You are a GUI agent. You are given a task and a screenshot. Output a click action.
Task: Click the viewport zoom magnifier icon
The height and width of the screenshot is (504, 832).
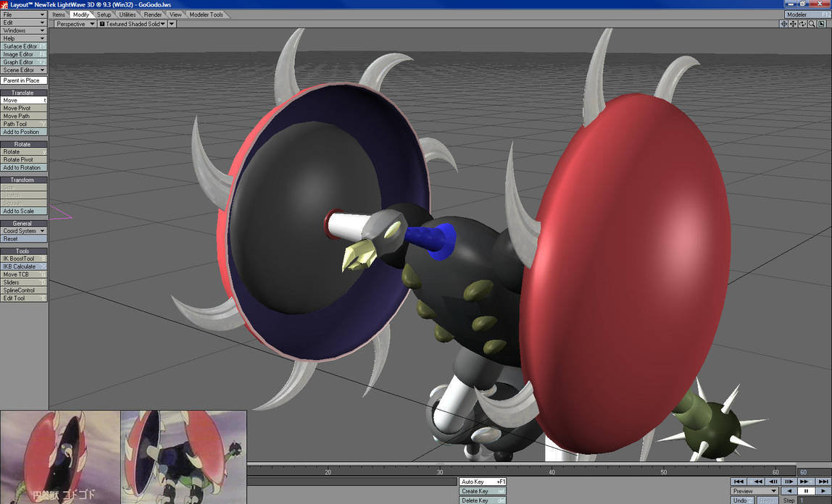point(812,24)
